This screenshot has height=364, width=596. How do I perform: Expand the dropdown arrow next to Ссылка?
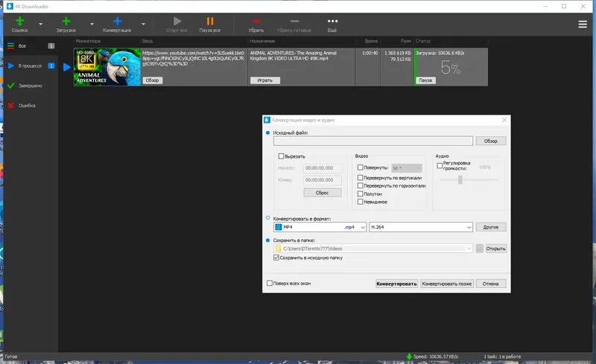tap(41, 25)
